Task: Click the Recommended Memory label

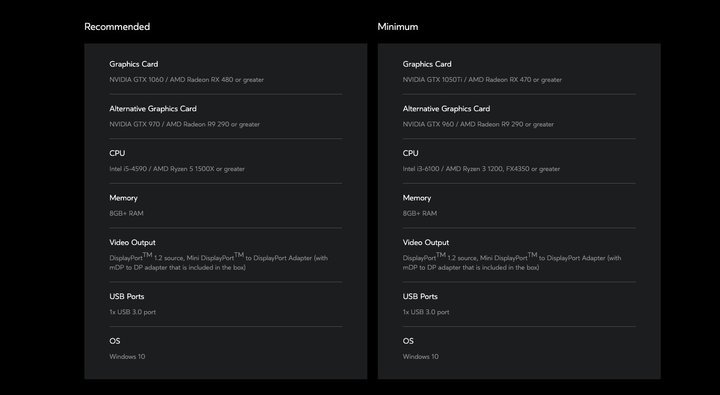Action: coord(124,198)
